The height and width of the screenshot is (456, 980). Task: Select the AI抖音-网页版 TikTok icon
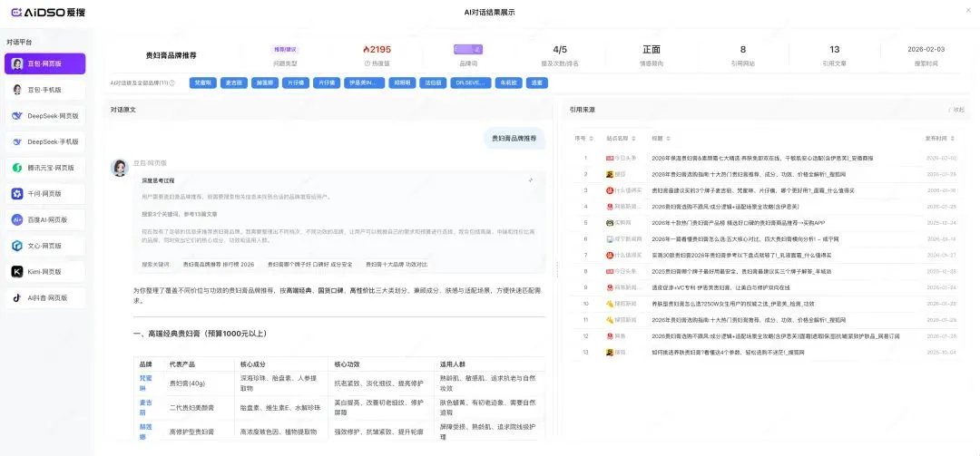point(17,297)
